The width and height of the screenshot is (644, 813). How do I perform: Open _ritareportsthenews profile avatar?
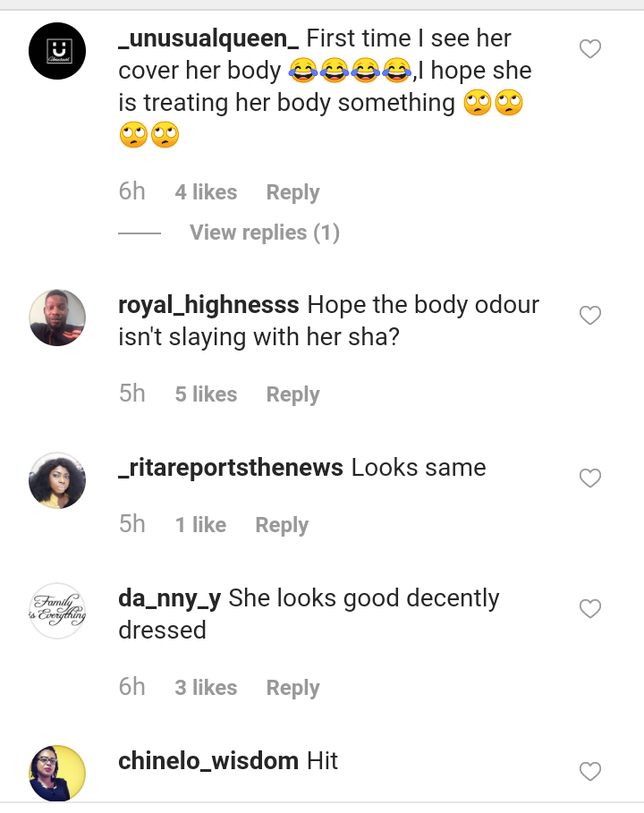57,480
